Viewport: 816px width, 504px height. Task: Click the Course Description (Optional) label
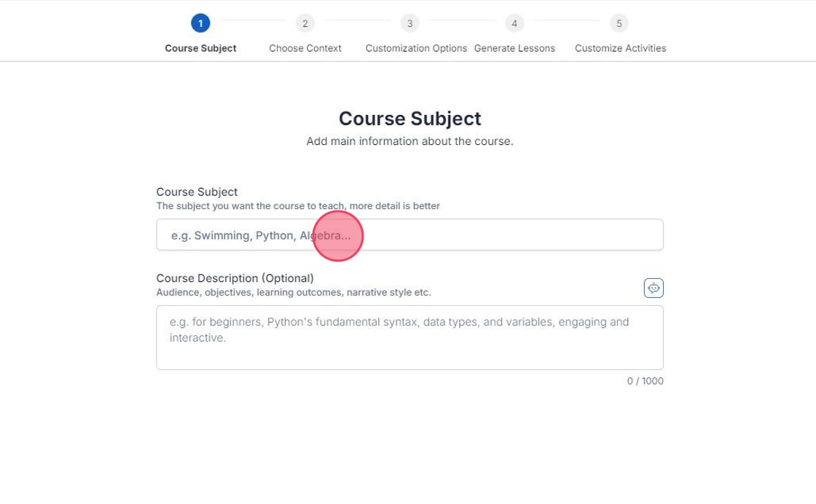pyautogui.click(x=235, y=278)
